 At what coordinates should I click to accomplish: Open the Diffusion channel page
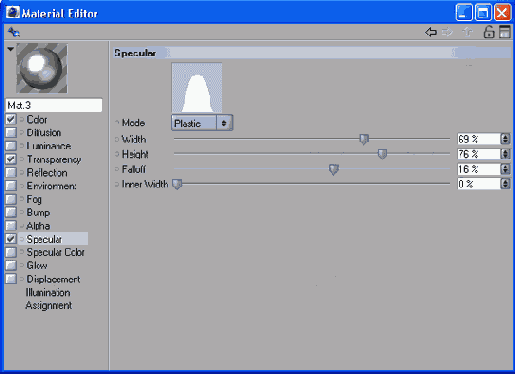pyautogui.click(x=44, y=133)
